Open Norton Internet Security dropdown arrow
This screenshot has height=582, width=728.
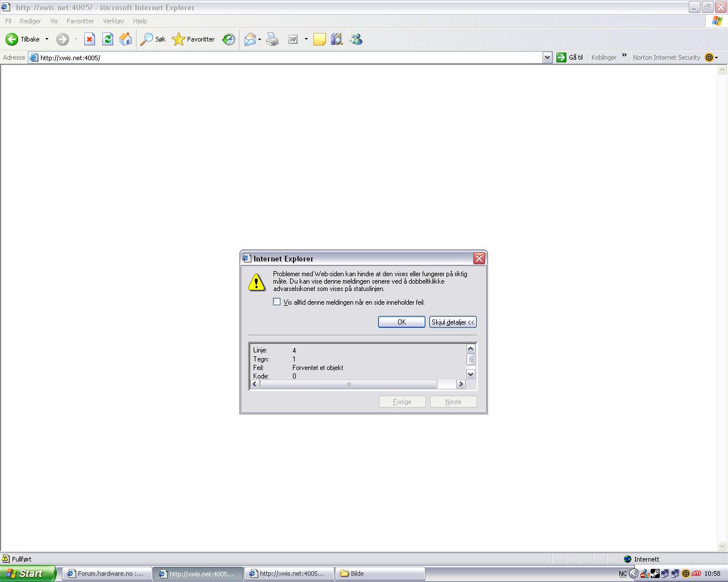coord(717,57)
